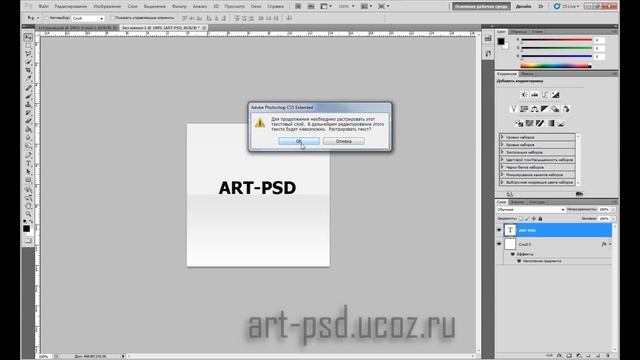Viewport: 640px width, 360px height.
Task: Add a Black & White adjustment layer
Action: (x=545, y=109)
